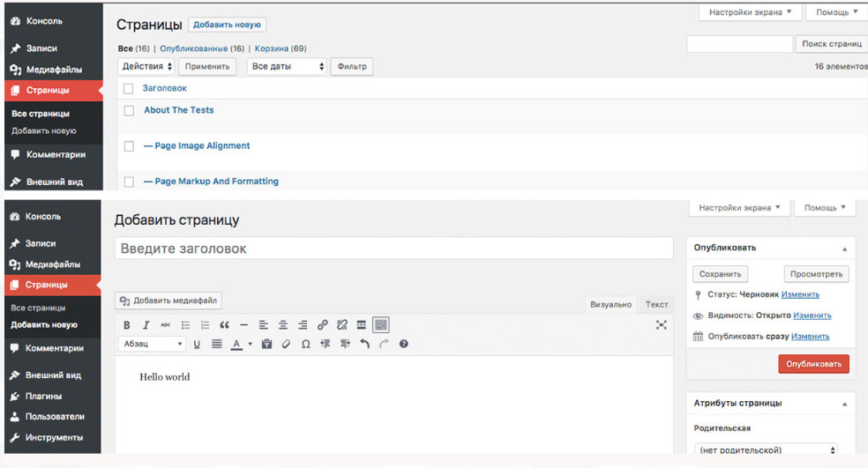Viewport: 868px width, 468px height.
Task: Click the Фильтр button
Action: click(351, 66)
